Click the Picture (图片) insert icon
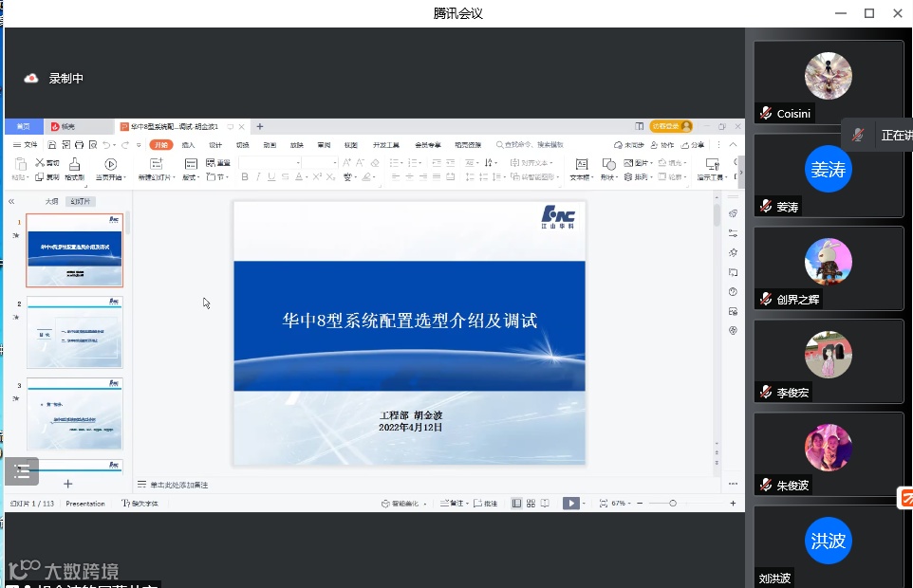 point(628,162)
